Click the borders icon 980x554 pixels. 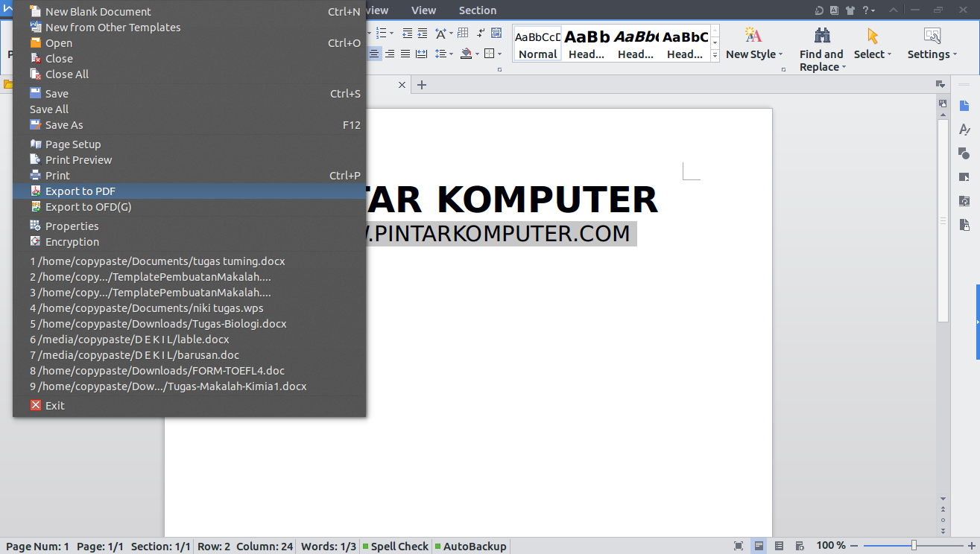click(x=490, y=54)
